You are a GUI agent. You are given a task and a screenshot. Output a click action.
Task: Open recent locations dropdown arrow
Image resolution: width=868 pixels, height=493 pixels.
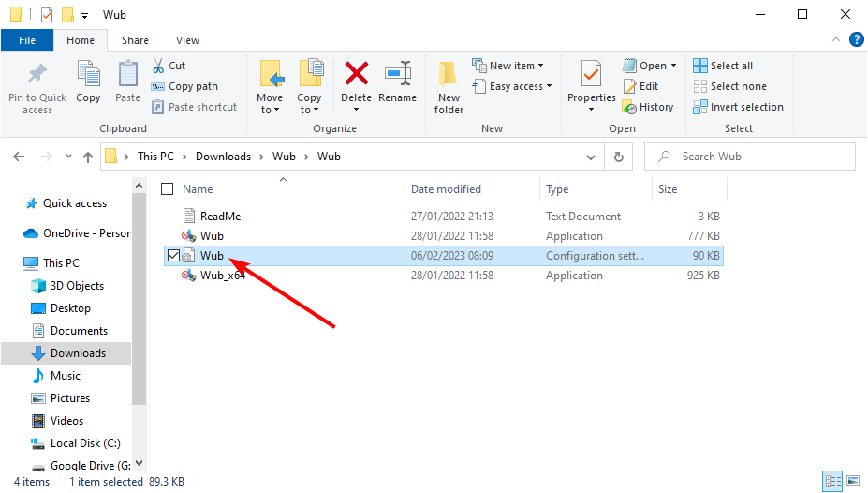(68, 157)
